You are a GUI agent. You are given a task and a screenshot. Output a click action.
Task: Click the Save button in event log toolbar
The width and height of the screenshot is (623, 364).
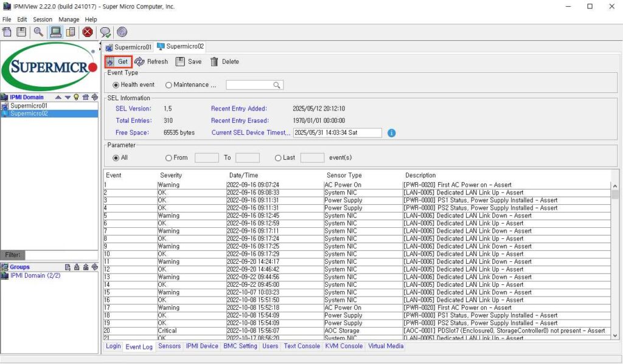click(x=189, y=61)
